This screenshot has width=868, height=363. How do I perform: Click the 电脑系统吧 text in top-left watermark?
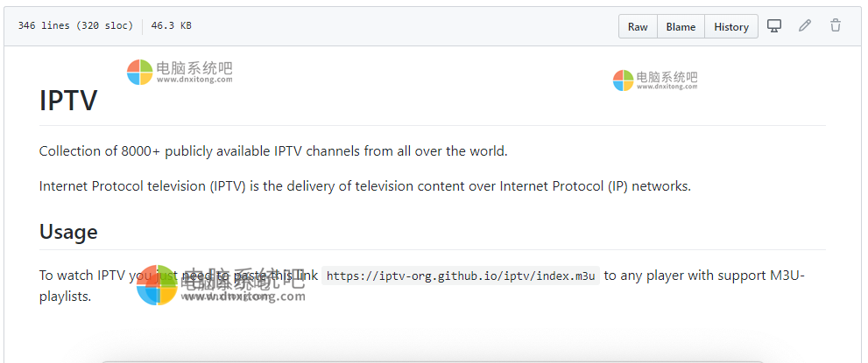[194, 68]
